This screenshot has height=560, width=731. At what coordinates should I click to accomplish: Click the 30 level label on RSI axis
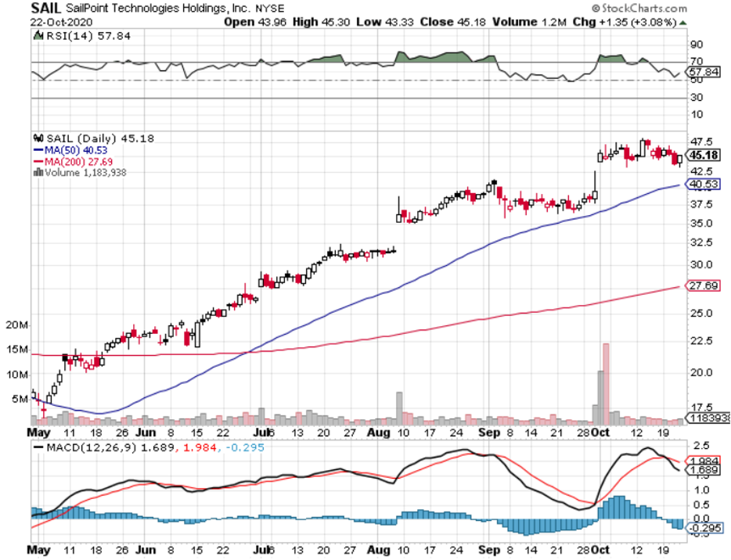pyautogui.click(x=697, y=97)
